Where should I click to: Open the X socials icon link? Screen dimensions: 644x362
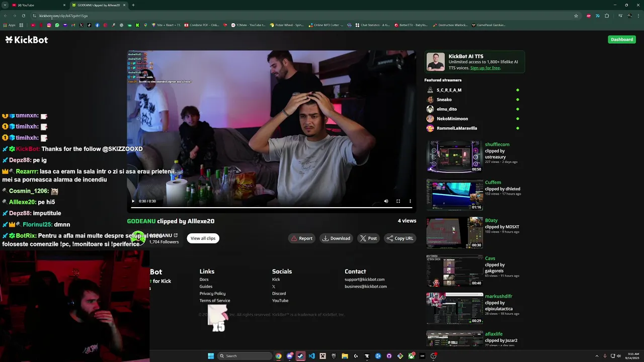[274, 287]
